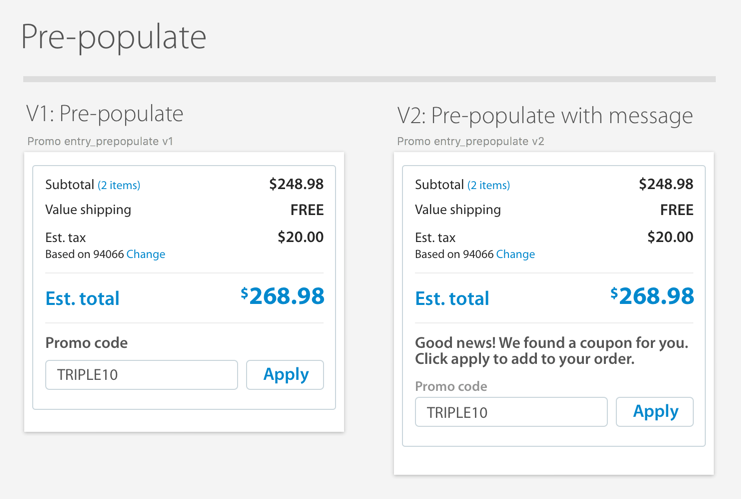Click the $268.98 estimated total in V2 card

(653, 296)
